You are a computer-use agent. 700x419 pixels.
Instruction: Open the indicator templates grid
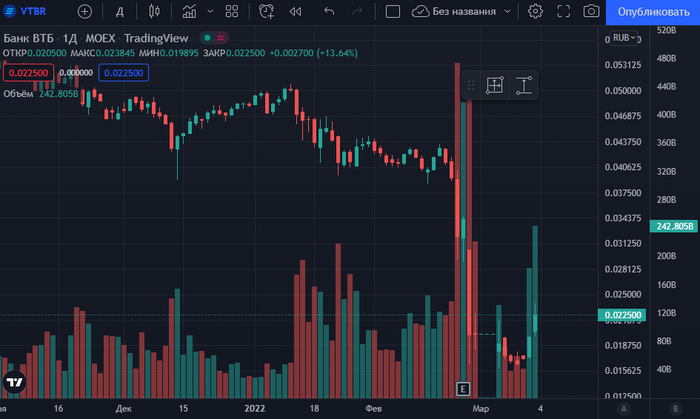pyautogui.click(x=232, y=11)
